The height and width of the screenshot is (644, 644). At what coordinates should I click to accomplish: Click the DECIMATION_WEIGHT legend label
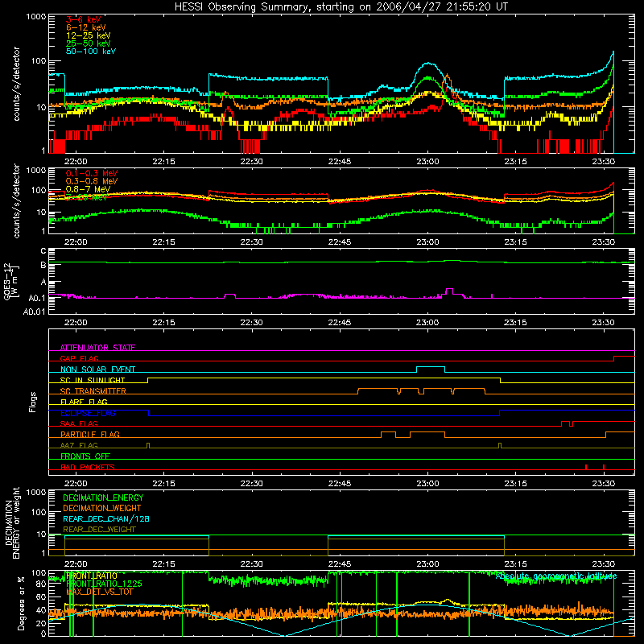tap(102, 508)
